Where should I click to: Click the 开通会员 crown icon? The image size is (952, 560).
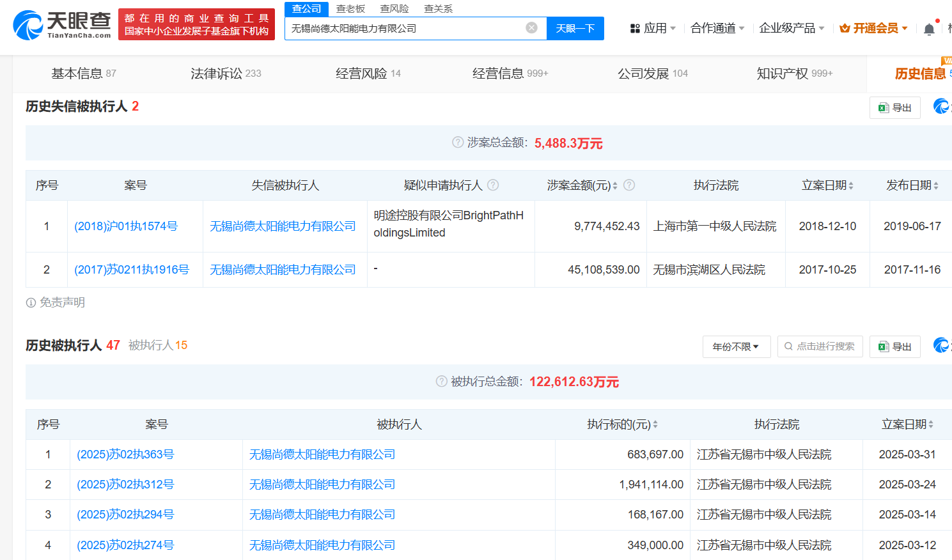845,28
